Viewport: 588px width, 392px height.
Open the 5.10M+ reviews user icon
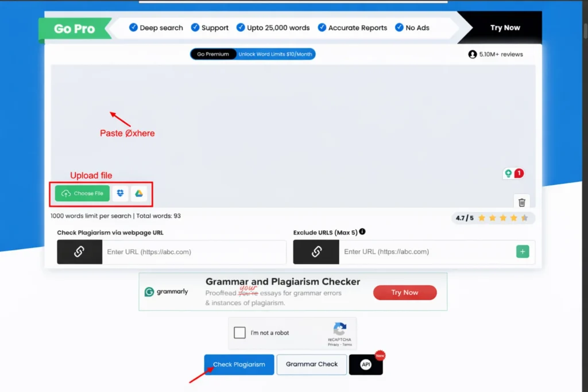tap(473, 55)
